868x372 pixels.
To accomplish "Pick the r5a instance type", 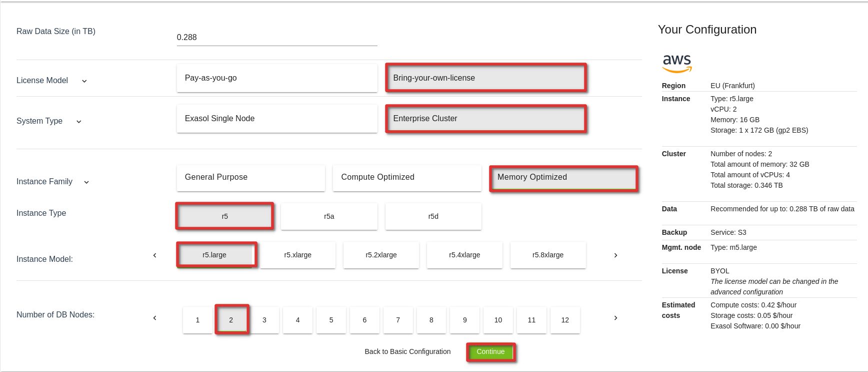I will point(329,216).
